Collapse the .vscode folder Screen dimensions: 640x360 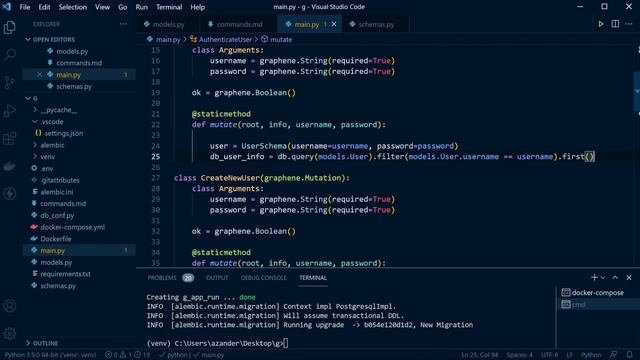coord(52,122)
